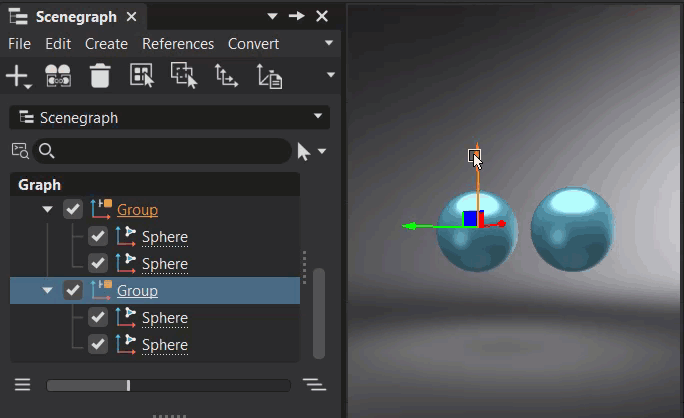Toggle checkbox of last Sphere in tree
The height and width of the screenshot is (418, 684).
click(x=98, y=344)
